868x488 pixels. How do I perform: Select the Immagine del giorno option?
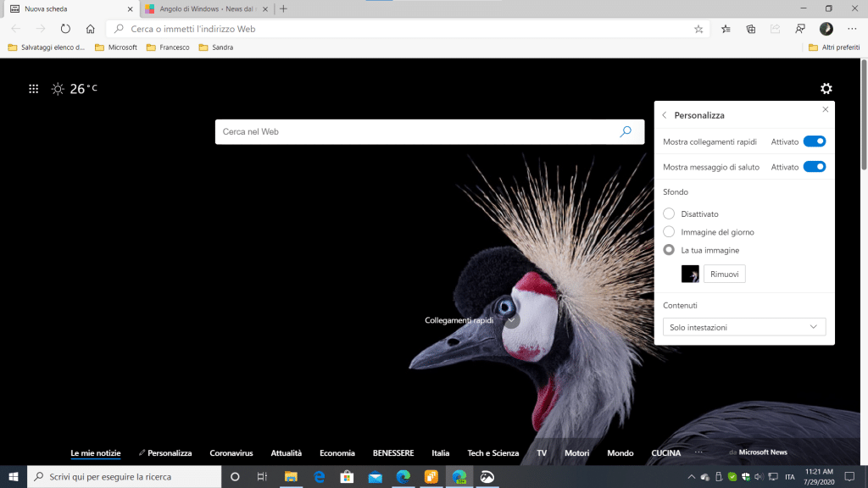(x=670, y=232)
